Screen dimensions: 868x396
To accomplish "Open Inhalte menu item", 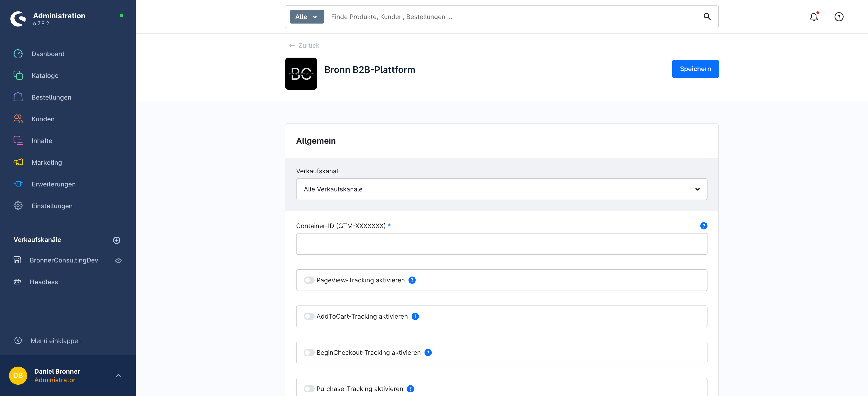I will coord(42,141).
